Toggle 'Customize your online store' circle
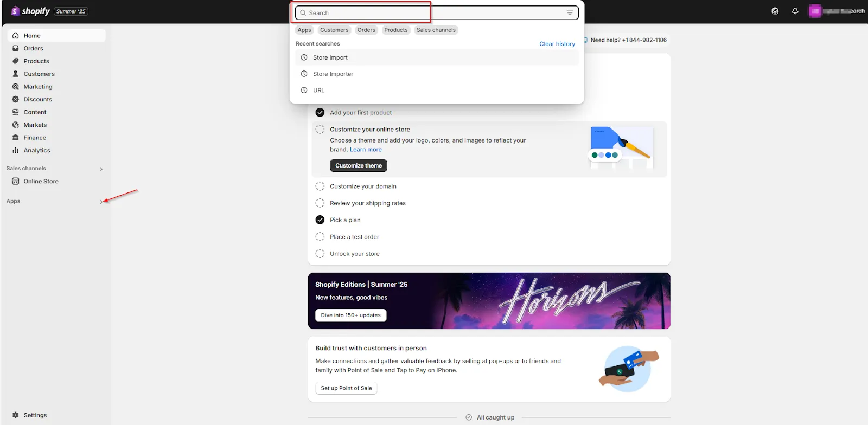This screenshot has height=425, width=868. [320, 130]
